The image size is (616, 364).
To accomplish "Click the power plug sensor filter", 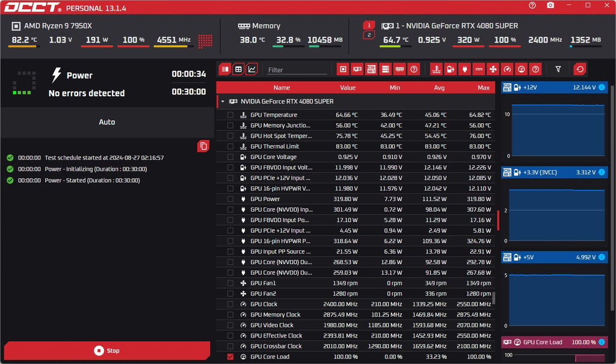I will click(464, 70).
